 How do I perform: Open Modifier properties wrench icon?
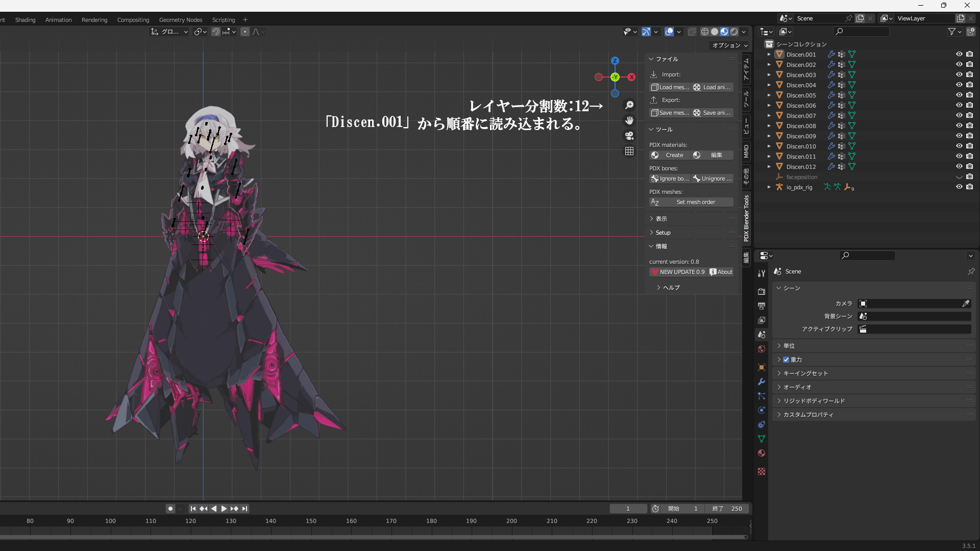coord(762,382)
